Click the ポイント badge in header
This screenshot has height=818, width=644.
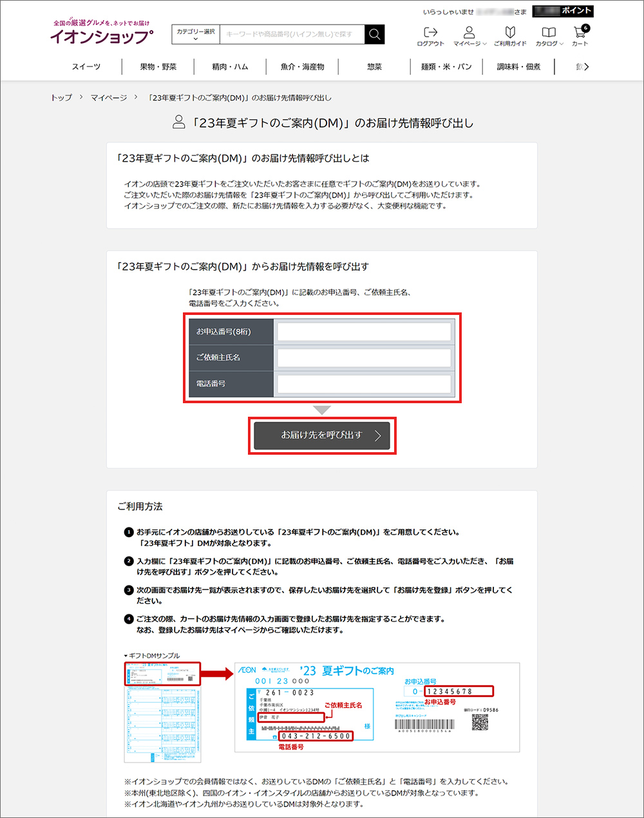click(x=563, y=11)
